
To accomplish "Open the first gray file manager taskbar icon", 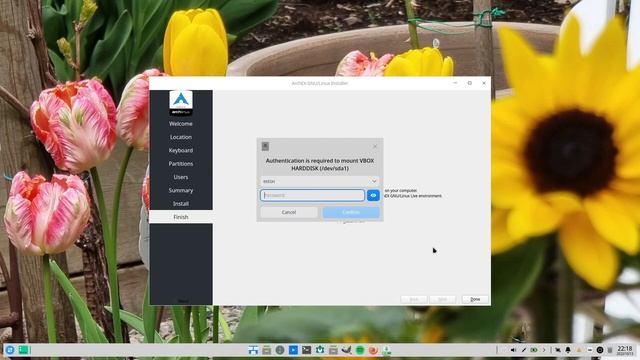I will coord(267,350).
